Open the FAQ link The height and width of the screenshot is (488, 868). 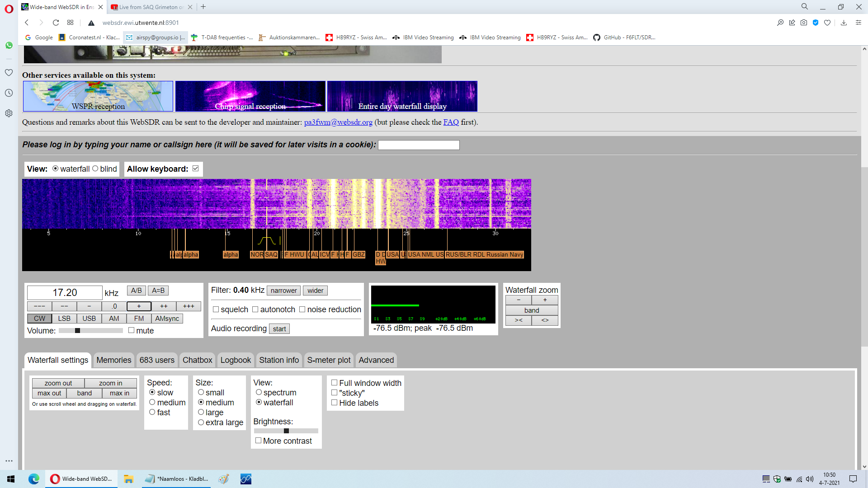coord(451,122)
